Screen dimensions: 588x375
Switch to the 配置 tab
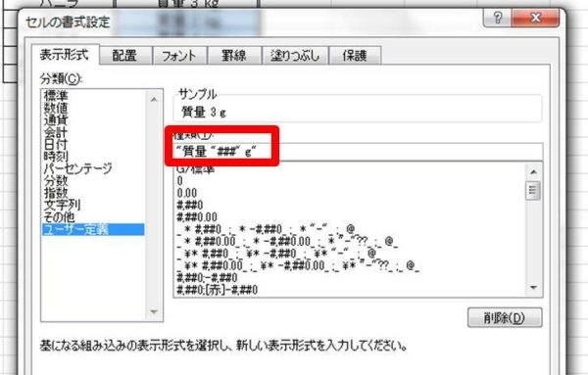124,56
